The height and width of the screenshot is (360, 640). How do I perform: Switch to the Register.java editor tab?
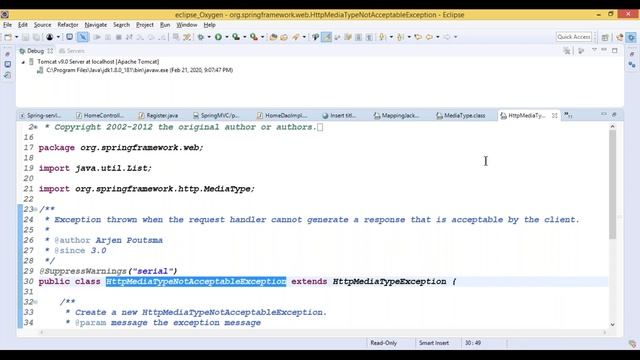(158, 116)
